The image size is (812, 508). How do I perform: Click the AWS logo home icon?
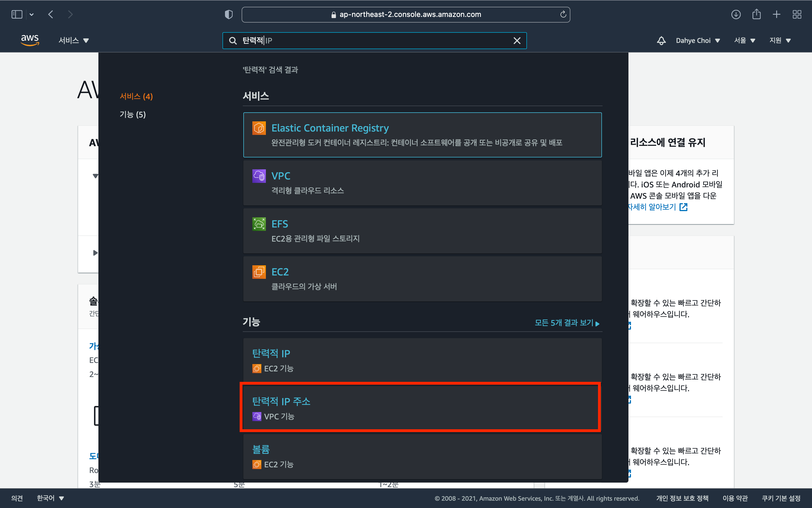(x=30, y=40)
